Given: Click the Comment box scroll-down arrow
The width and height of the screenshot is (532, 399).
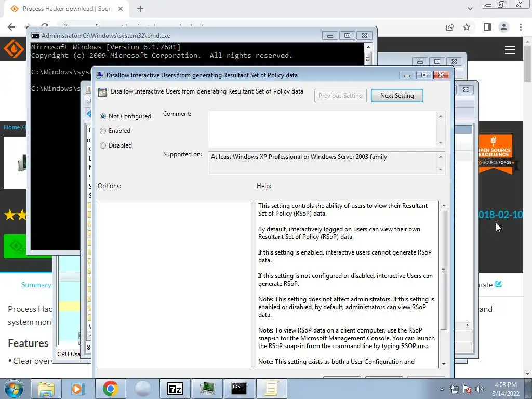Looking at the screenshot, I should (x=441, y=142).
